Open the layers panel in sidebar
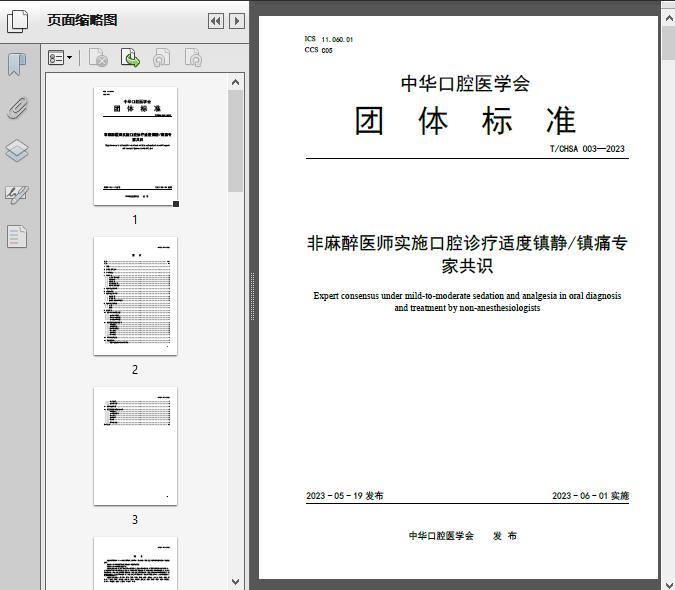The width and height of the screenshot is (675, 590). (17, 151)
